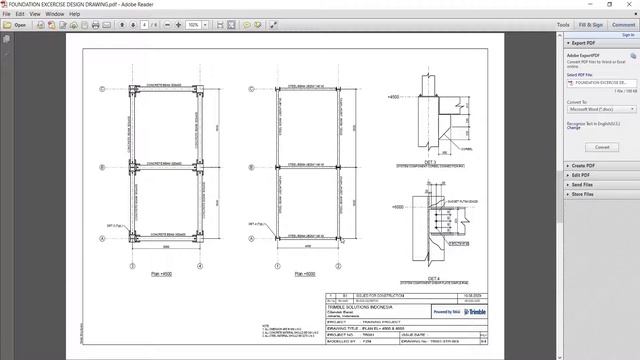Click the Edit PDF toolbar icon

click(x=62, y=25)
